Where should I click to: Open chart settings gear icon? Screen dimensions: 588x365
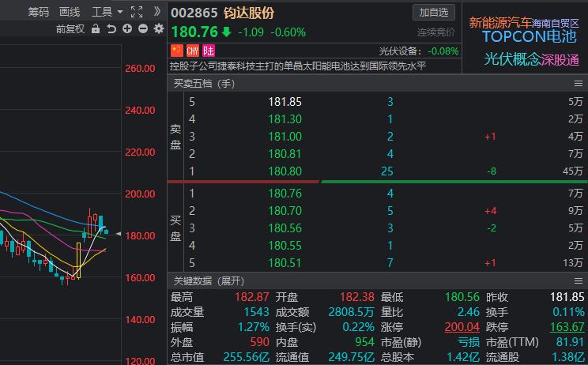point(159,29)
